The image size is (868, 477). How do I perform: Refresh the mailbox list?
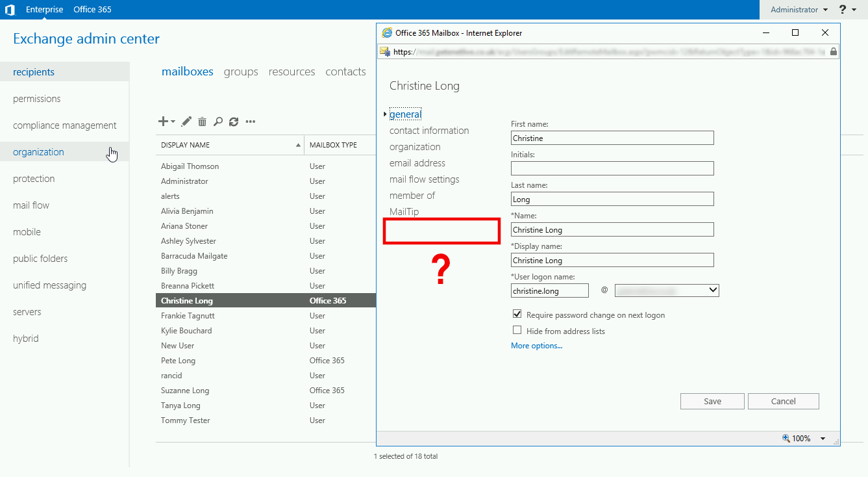[x=234, y=122]
